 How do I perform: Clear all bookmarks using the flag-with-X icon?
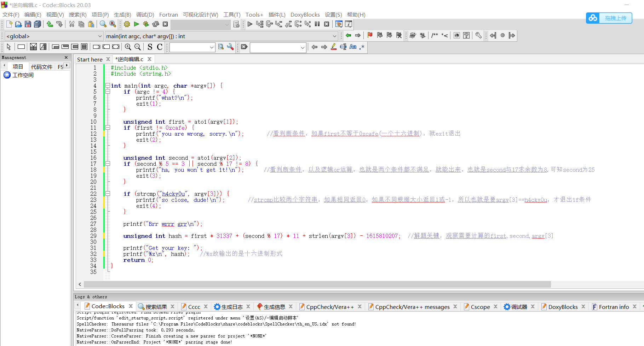tap(399, 35)
